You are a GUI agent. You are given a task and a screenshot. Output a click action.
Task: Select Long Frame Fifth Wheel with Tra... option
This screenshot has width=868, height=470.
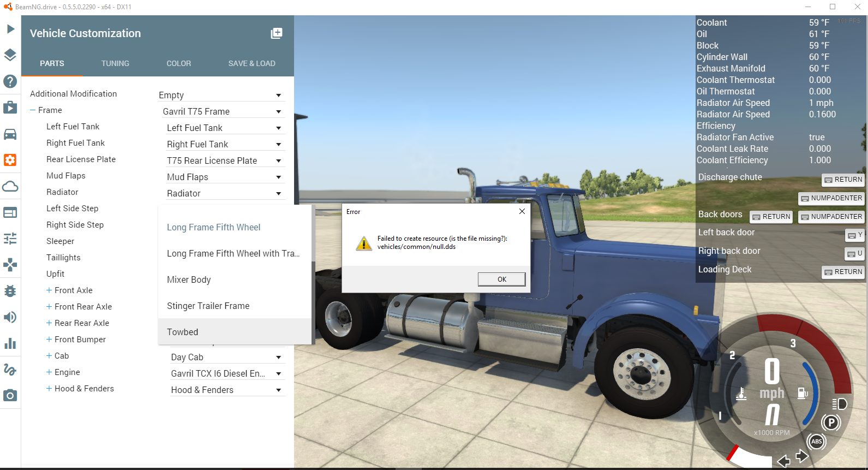pyautogui.click(x=235, y=253)
